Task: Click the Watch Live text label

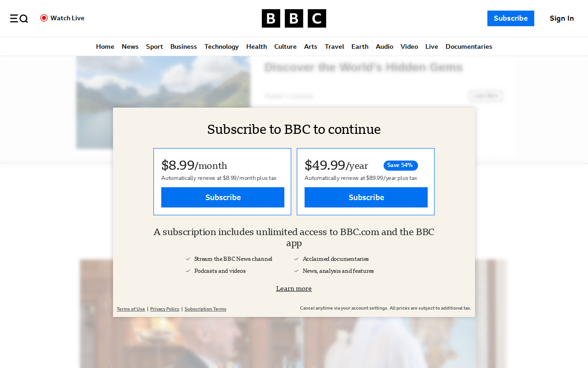Action: 68,18
